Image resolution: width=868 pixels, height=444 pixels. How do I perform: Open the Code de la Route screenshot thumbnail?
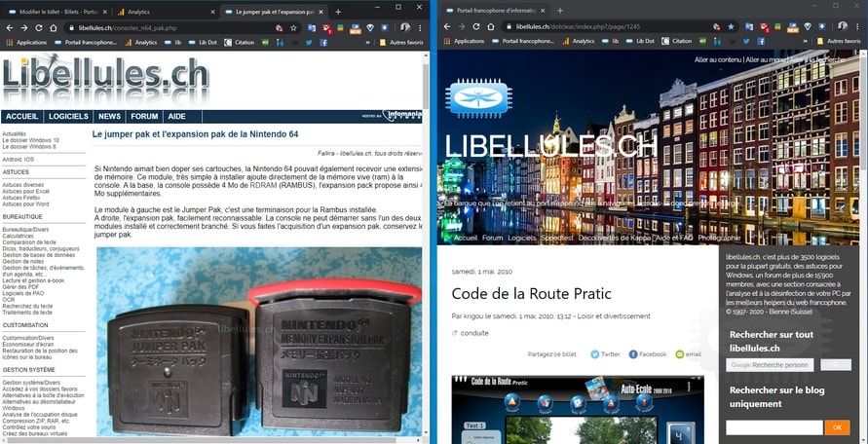[x=578, y=410]
